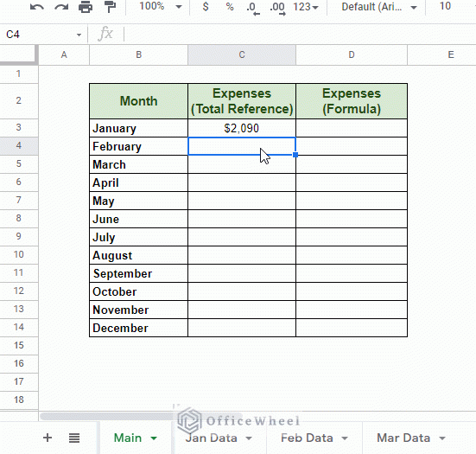Image resolution: width=476 pixels, height=454 pixels.
Task: Click the Undo arrow icon
Action: point(37,7)
